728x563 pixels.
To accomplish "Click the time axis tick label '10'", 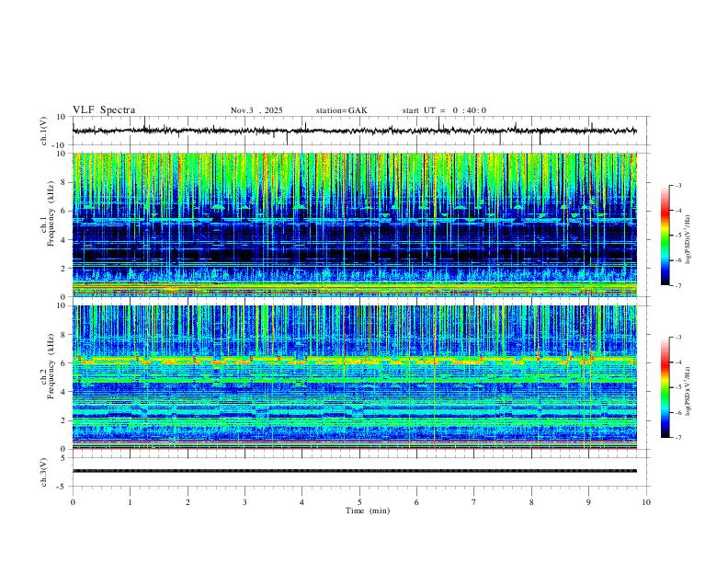I will [x=646, y=502].
